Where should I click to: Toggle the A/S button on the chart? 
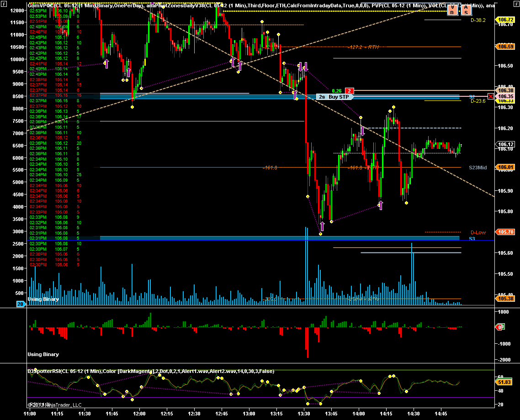click(466, 10)
